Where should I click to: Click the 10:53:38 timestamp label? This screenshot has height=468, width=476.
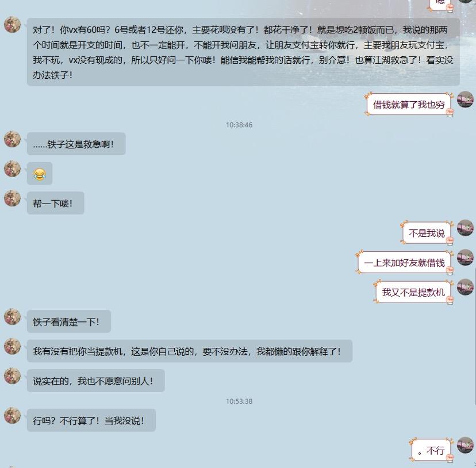pos(239,401)
